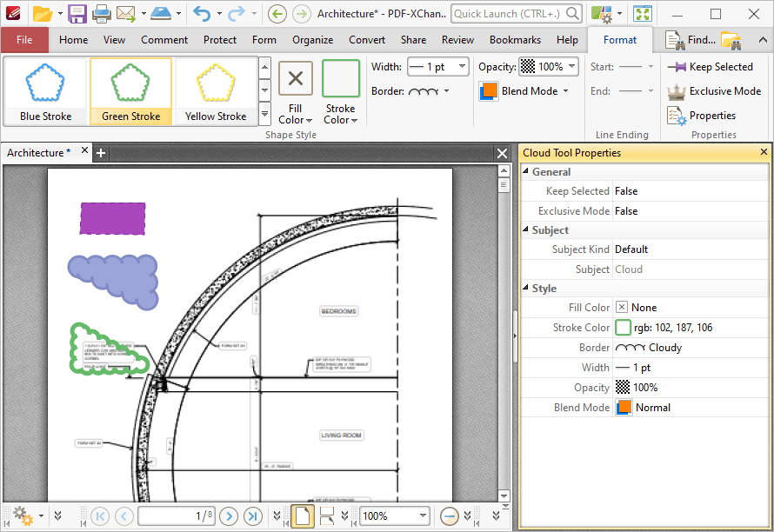Screen dimensions: 774x532
Task: Close the Cloud Tool Properties pane
Action: pyautogui.click(x=764, y=152)
